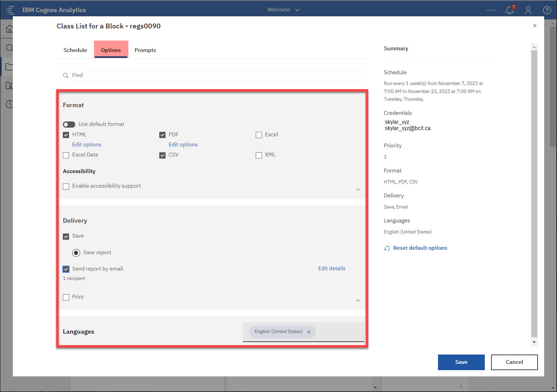557x392 pixels.
Task: Open the more options ellipsis in header
Action: tap(491, 10)
